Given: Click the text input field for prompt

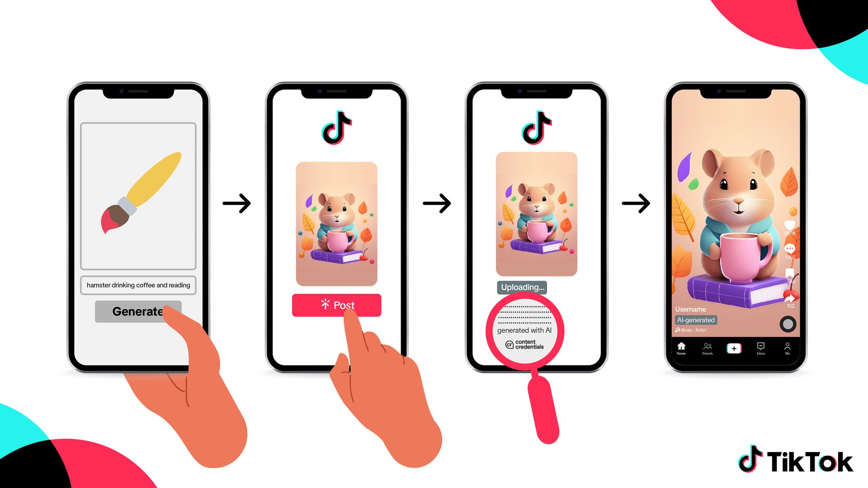Looking at the screenshot, I should click(138, 285).
